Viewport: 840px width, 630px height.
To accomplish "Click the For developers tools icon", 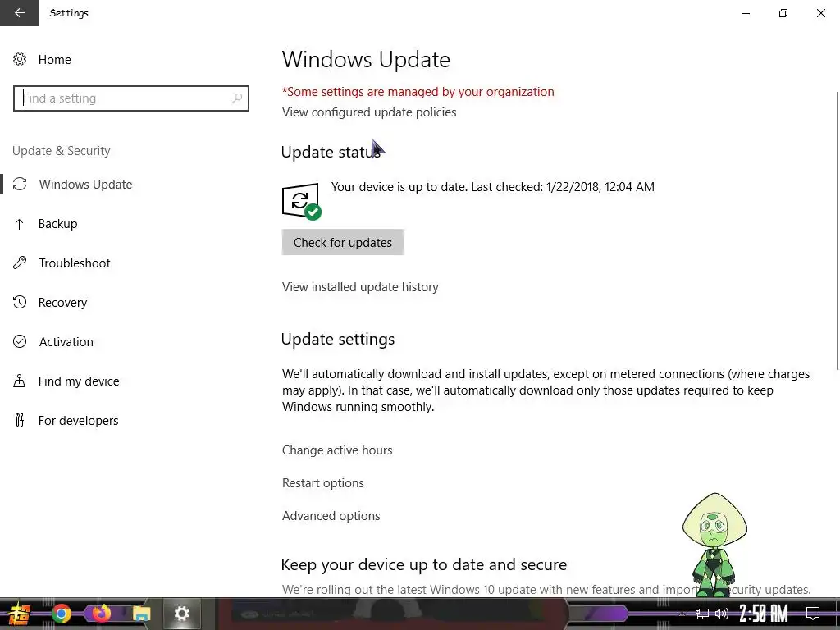I will pos(20,421).
